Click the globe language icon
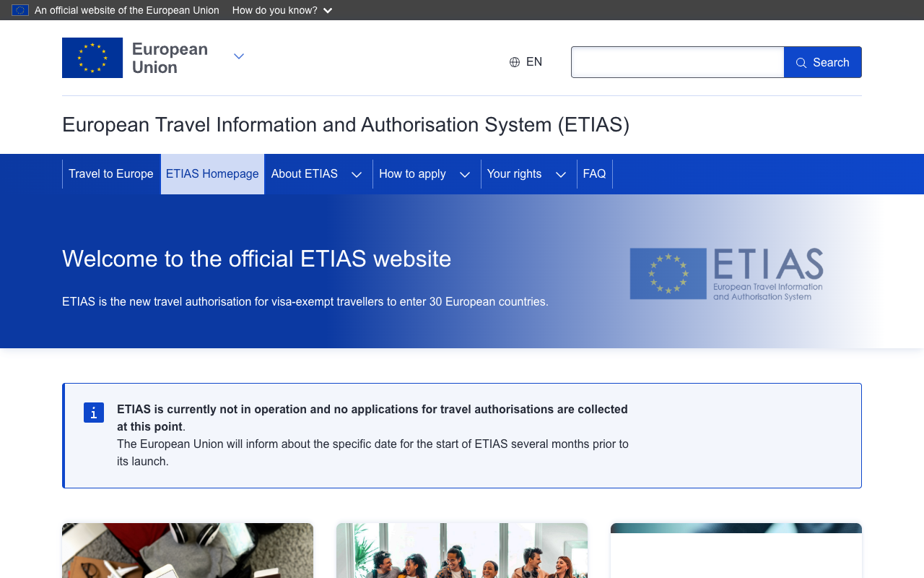 click(515, 62)
